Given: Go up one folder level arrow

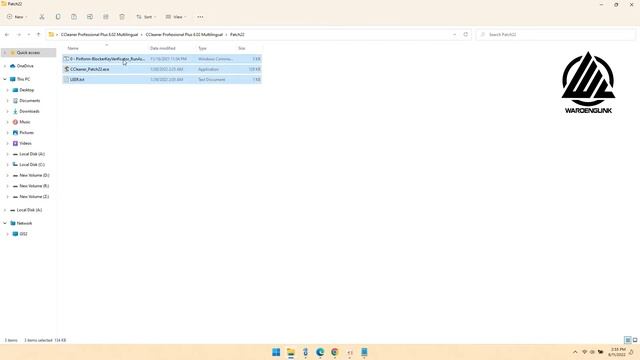Looking at the screenshot, I should pyautogui.click(x=38, y=35).
